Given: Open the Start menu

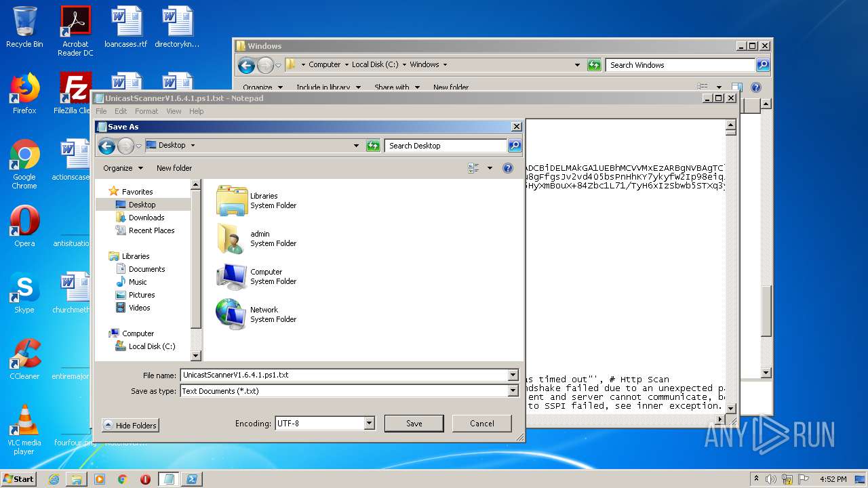Looking at the screenshot, I should 18,479.
